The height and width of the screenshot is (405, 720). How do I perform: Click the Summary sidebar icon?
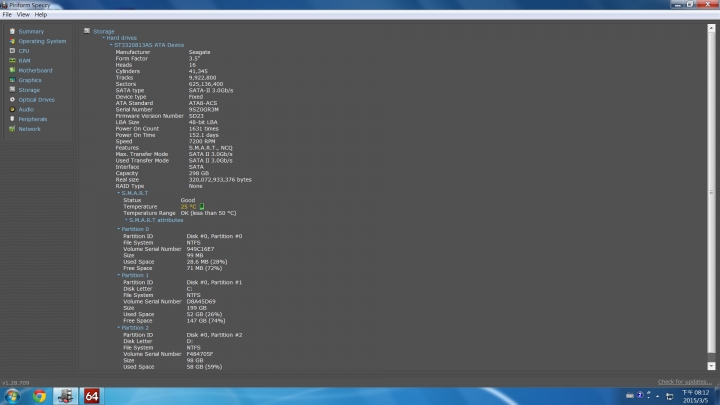click(x=12, y=31)
